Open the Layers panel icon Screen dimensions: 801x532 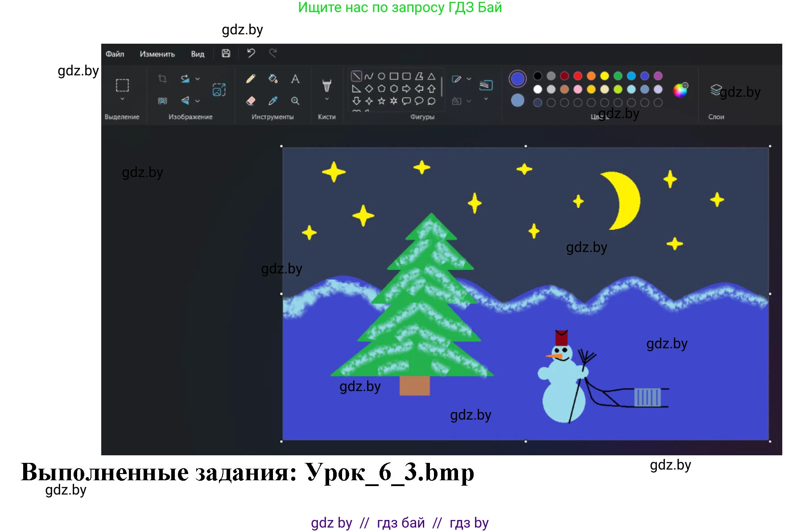[x=716, y=90]
